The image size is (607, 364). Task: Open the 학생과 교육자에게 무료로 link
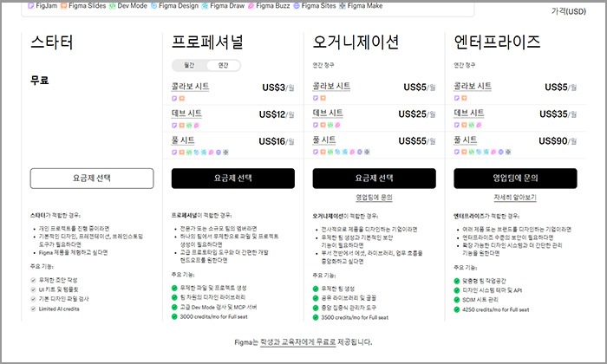point(297,342)
